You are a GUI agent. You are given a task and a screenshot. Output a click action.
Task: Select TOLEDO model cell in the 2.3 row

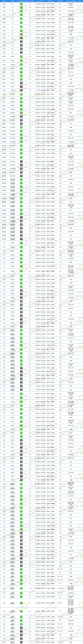[x=12, y=113]
